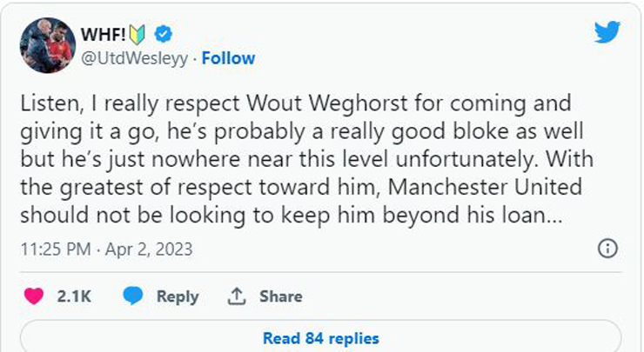View the 2.1K likes count
644x352 pixels.
(x=75, y=296)
